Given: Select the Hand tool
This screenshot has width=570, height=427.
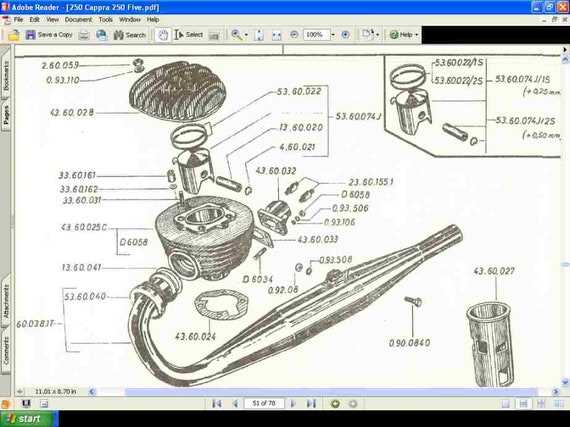Looking at the screenshot, I should 163,35.
